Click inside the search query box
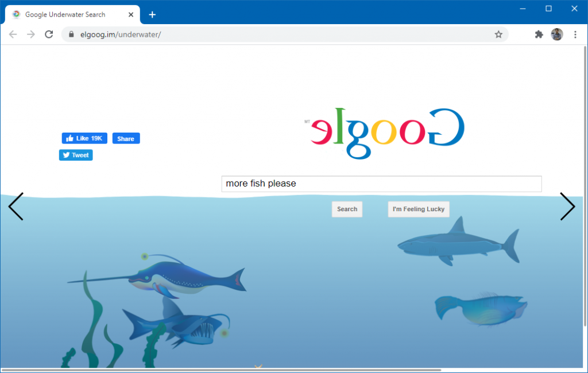This screenshot has height=373, width=588. 381,184
